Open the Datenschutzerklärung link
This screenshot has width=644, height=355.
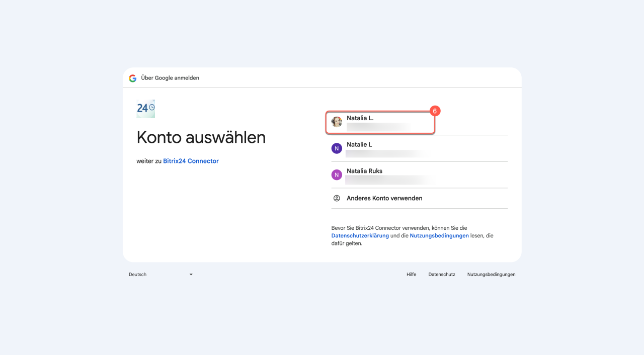pos(360,235)
